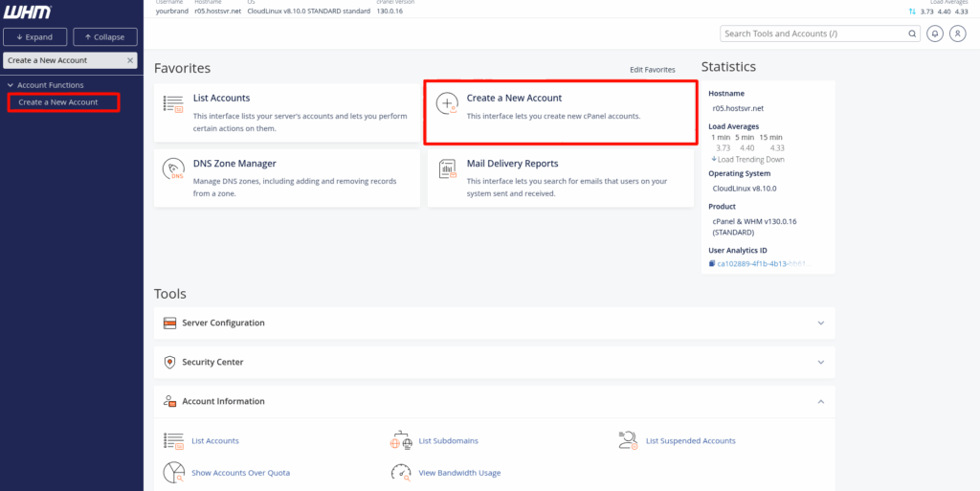Collapse Account Functions sidebar group
The image size is (980, 491).
pyautogui.click(x=10, y=85)
